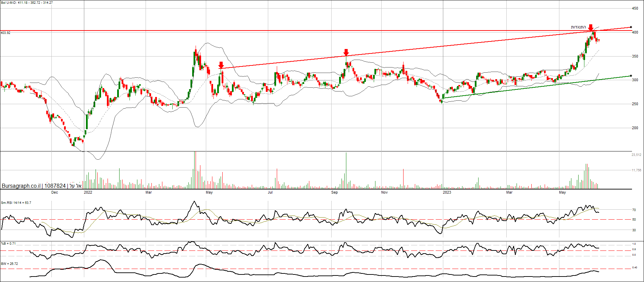644x282 pixels.
Task: Select the Sep date axis label
Action: (334, 193)
